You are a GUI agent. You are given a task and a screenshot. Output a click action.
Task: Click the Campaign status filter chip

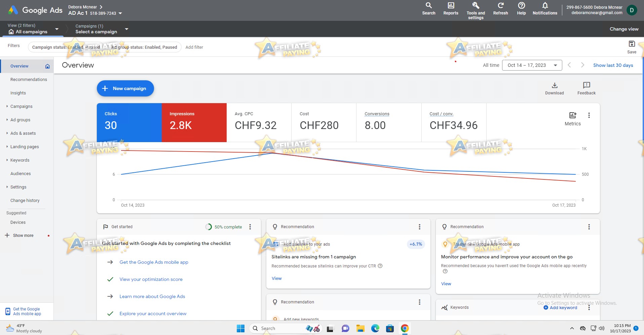[66, 47]
